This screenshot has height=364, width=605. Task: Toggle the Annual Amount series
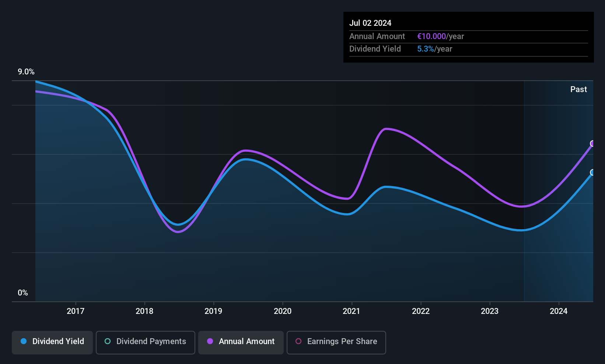click(x=241, y=342)
